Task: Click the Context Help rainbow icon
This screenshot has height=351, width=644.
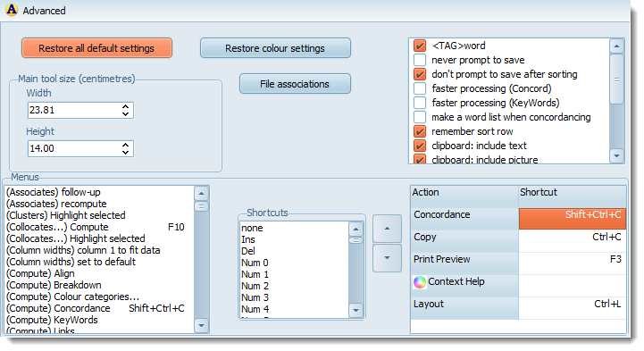Action: pos(419,282)
